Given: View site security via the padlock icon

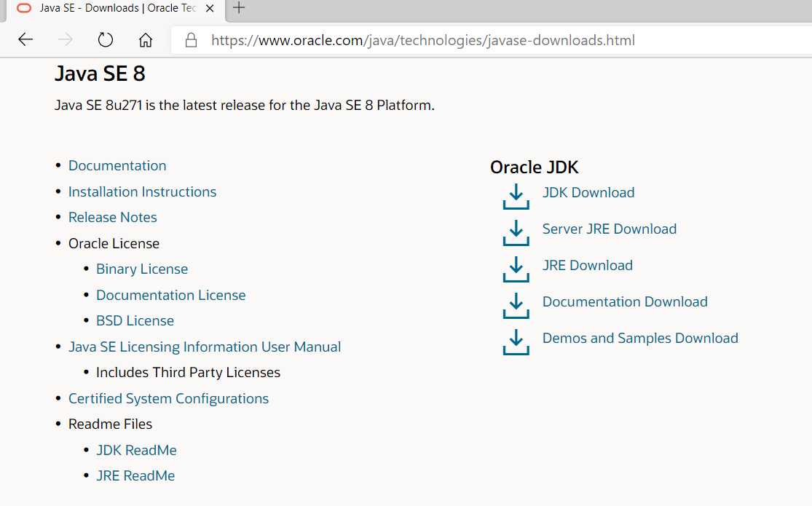Looking at the screenshot, I should tap(191, 40).
